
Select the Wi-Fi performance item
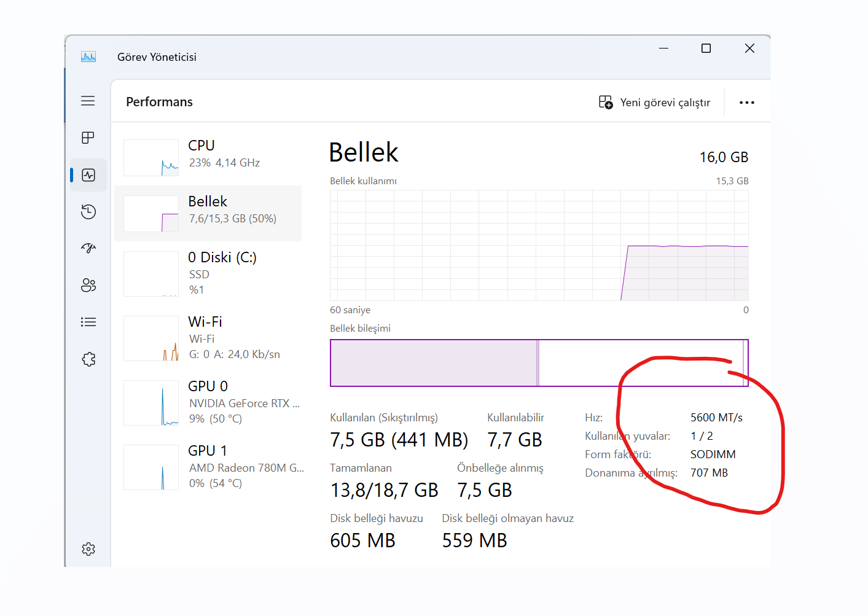208,338
